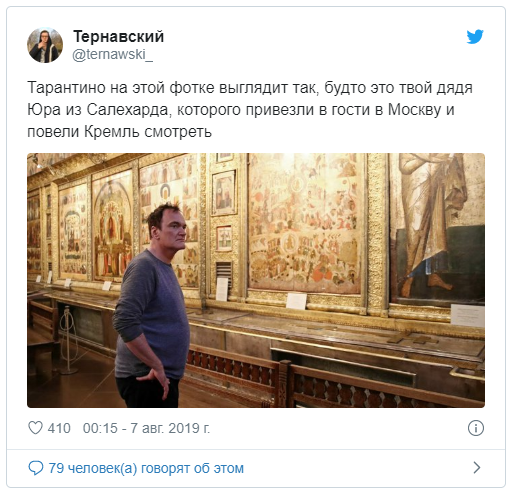Screen dimensions: 507x491
Task: Click the Twitter bird logo
Action: [475, 37]
